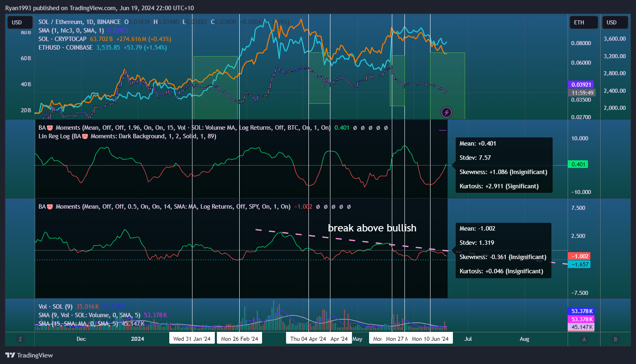Viewport: 636px width, 364px height.
Task: Click 'Mean: +0.401' in upper stats table
Action: [x=478, y=144]
